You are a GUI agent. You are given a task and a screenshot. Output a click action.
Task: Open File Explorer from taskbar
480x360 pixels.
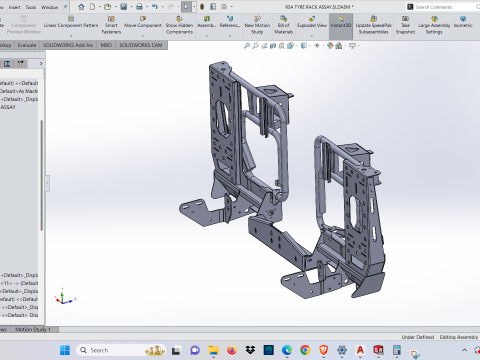click(x=213, y=350)
